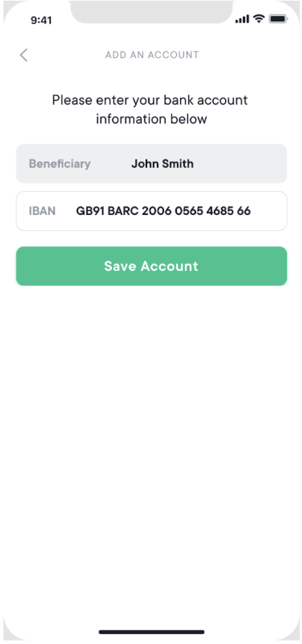Place cursor after the final '66' IBAN digits
Image resolution: width=302 pixels, height=644 pixels.
pyautogui.click(x=252, y=211)
